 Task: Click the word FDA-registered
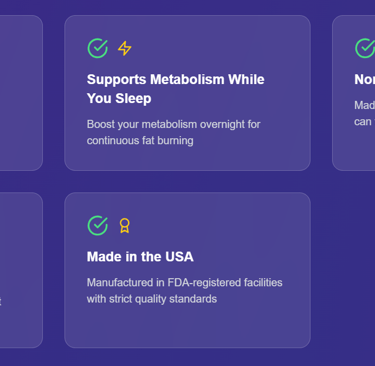tap(204, 283)
